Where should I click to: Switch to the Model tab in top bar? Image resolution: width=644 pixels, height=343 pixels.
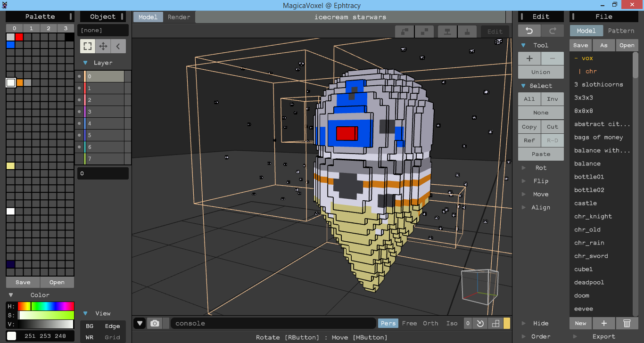[148, 17]
